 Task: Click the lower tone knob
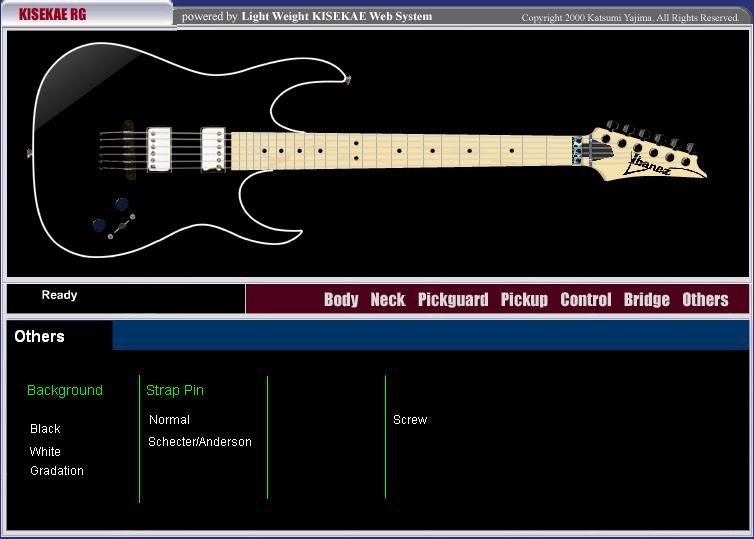99,225
